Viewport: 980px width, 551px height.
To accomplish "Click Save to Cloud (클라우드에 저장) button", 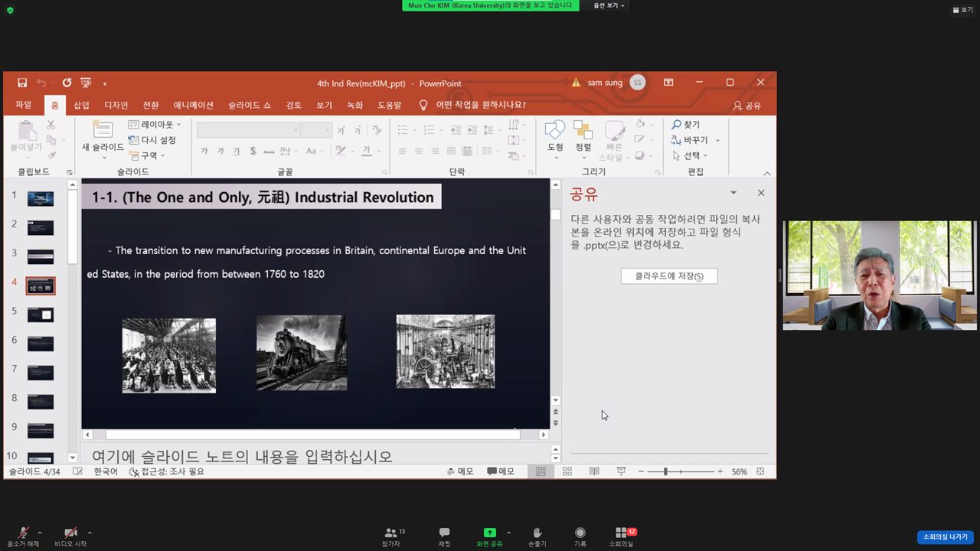I will pos(668,275).
